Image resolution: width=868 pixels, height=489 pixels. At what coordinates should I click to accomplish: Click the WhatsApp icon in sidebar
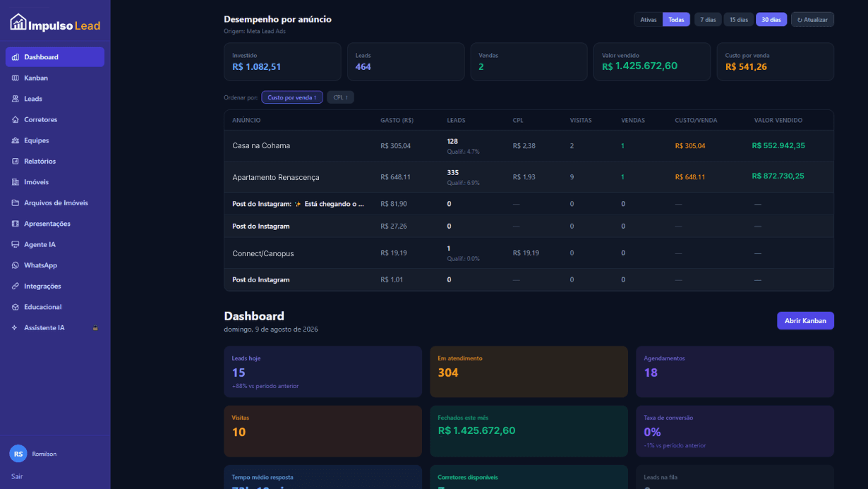(x=16, y=265)
